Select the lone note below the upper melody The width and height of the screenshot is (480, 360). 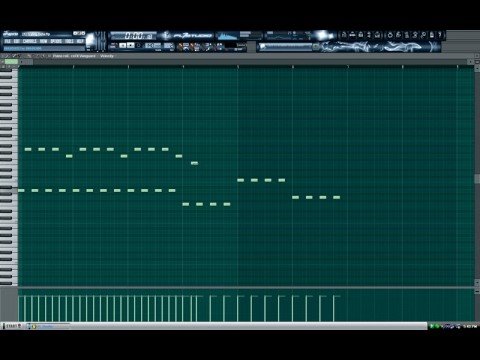coord(194,163)
